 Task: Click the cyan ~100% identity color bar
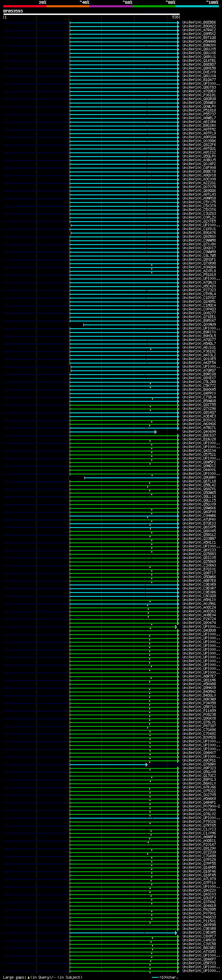197,6
